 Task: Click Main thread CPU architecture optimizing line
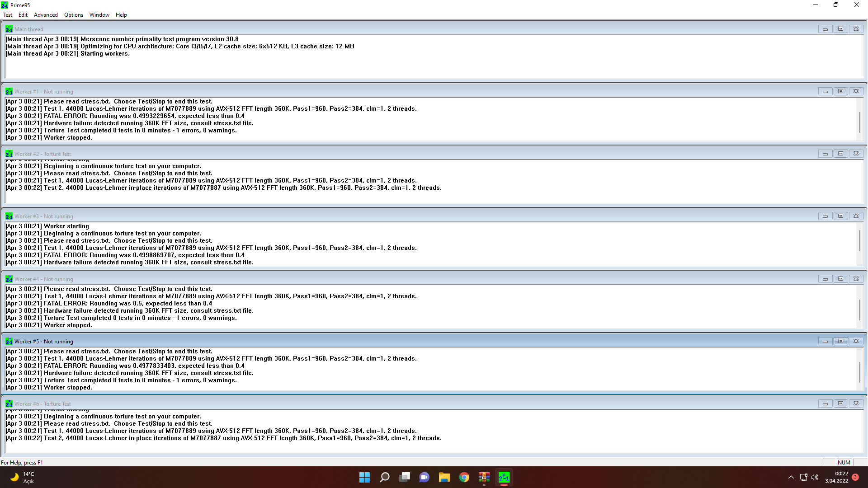coord(180,47)
